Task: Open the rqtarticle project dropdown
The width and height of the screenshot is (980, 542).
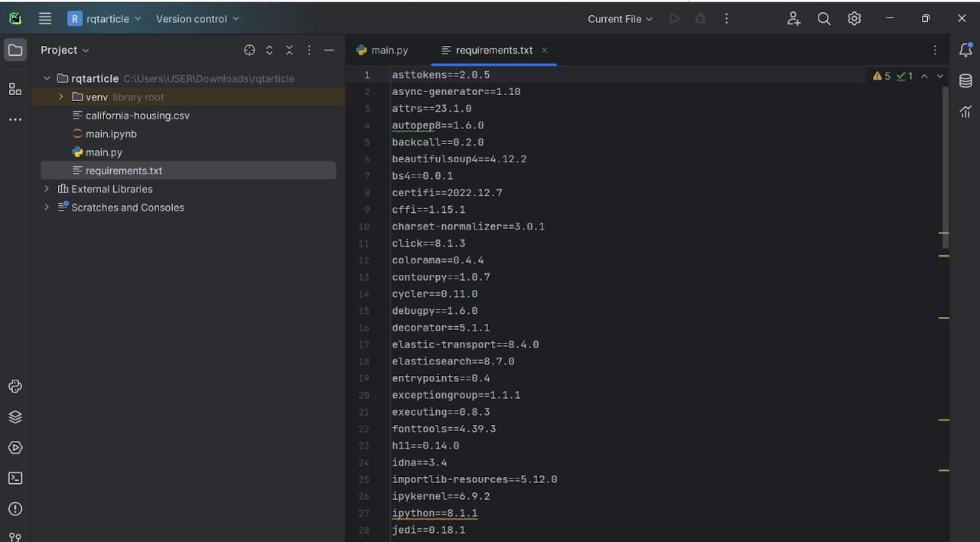Action: [105, 19]
